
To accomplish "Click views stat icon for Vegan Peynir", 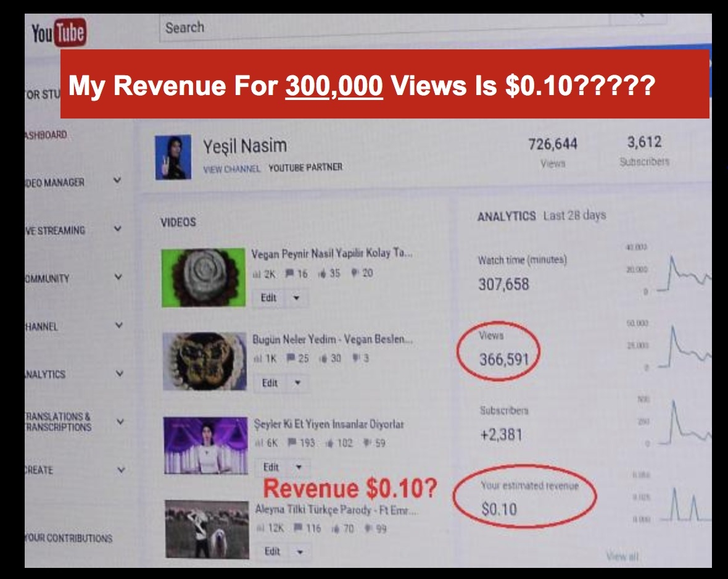I will tap(257, 274).
